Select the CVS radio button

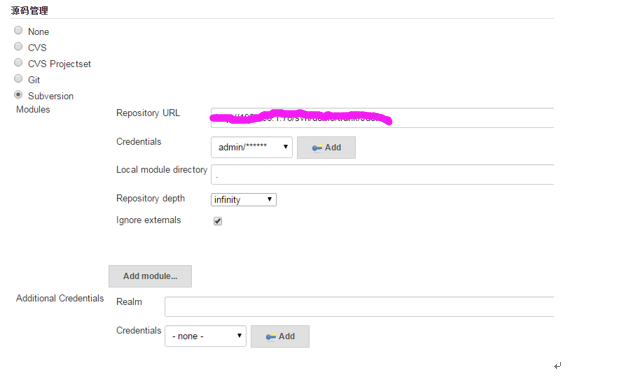(x=18, y=46)
